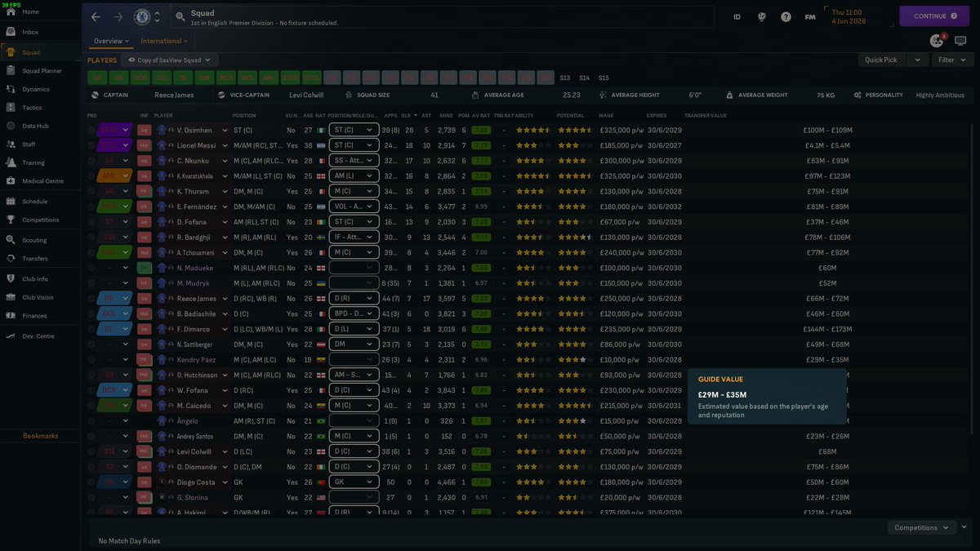Open the help question mark icon

pyautogui.click(x=786, y=16)
